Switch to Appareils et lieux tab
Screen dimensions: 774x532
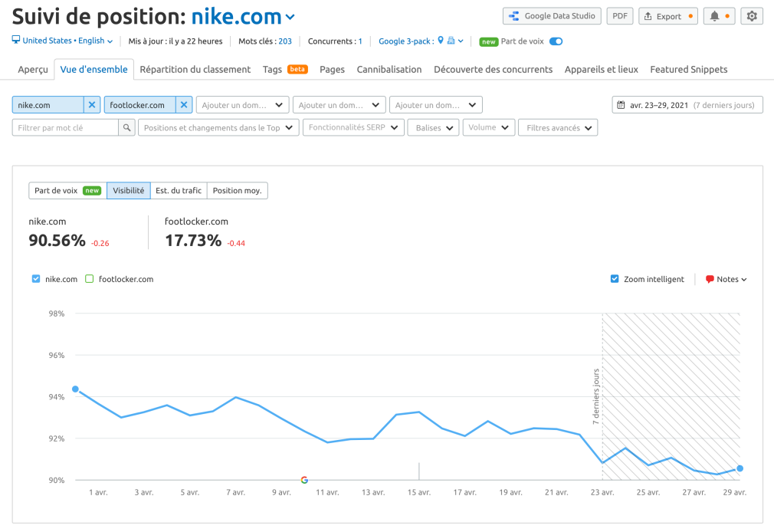point(602,70)
